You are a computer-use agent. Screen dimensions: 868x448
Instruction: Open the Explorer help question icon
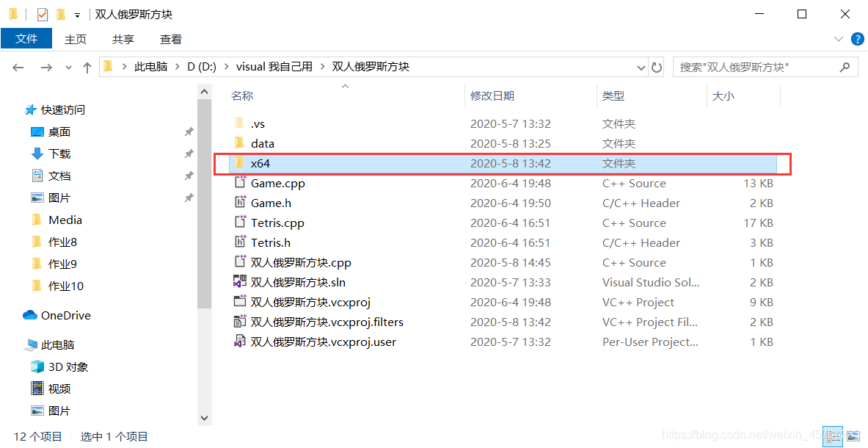tap(858, 39)
